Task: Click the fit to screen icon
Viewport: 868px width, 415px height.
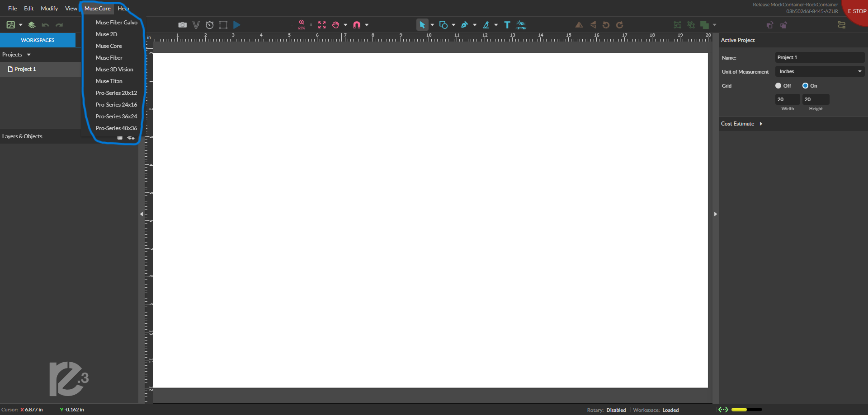Action: (322, 25)
